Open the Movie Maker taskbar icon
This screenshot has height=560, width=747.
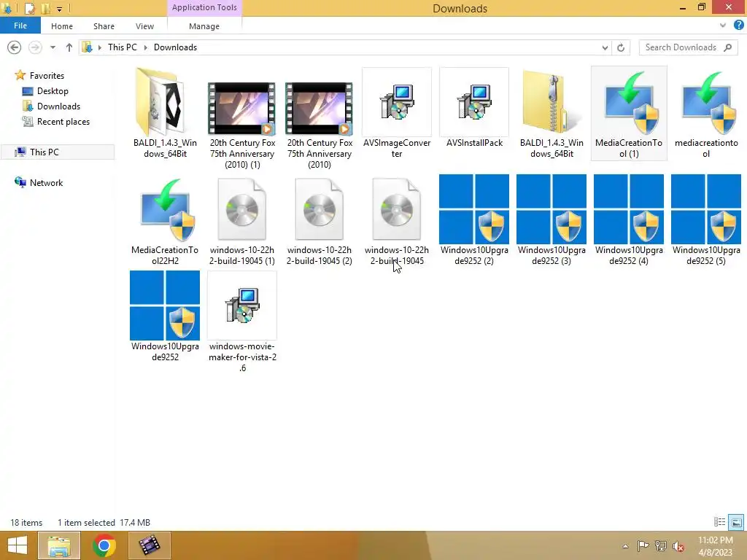pos(149,545)
